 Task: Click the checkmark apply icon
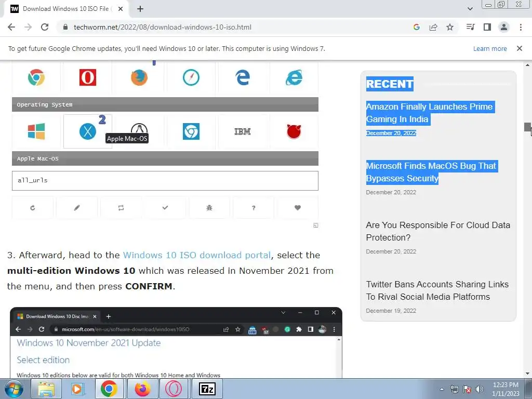tap(165, 208)
